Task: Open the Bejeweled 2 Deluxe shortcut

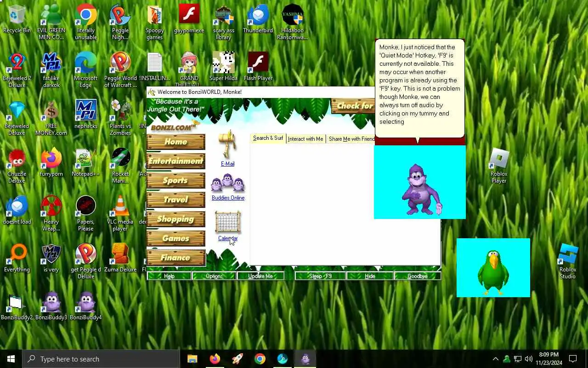Action: [x=17, y=70]
